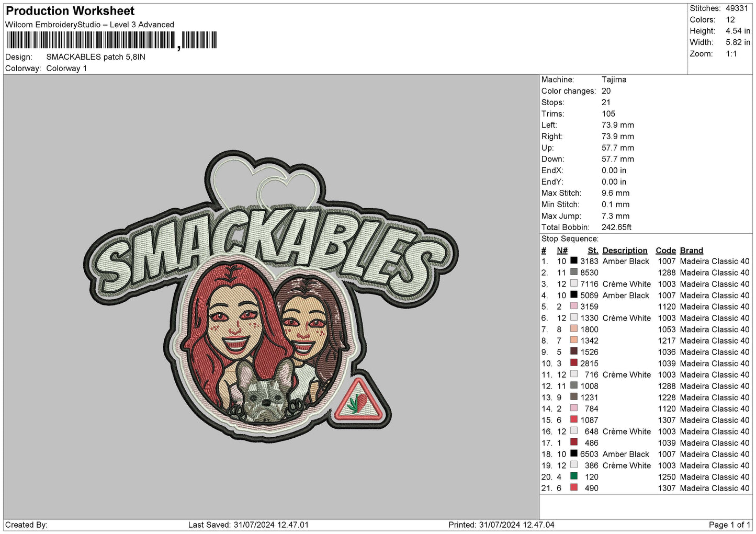
Task: Click the 'Code' column header
Action: pyautogui.click(x=665, y=251)
